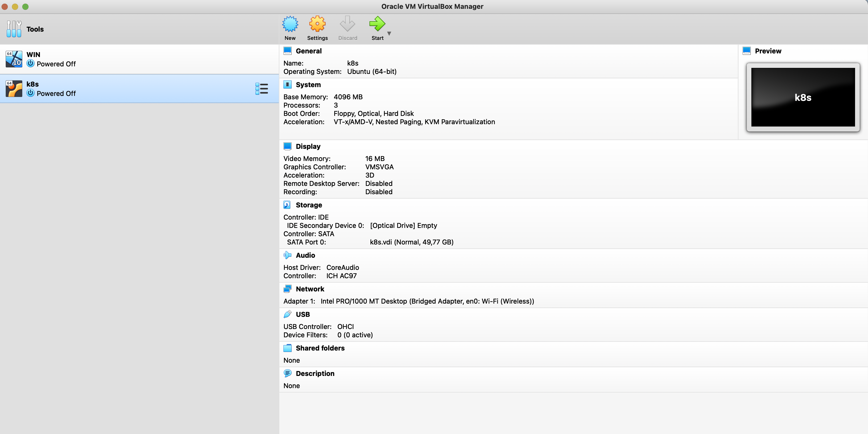This screenshot has height=434, width=868.
Task: Click the USB section icon
Action: (x=287, y=314)
